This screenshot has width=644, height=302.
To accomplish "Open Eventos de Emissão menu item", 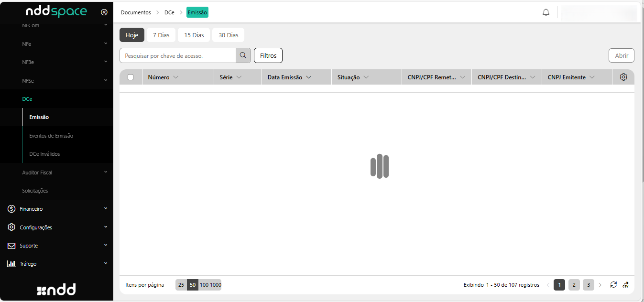I will click(51, 136).
